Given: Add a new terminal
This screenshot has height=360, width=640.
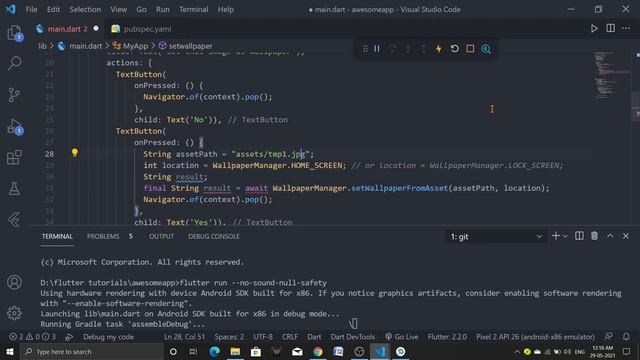Looking at the screenshot, I should tap(555, 236).
